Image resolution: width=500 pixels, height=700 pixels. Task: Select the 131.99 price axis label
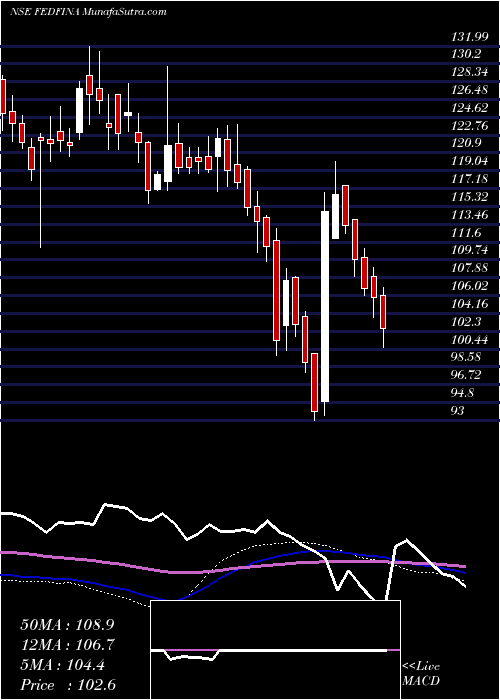tap(470, 37)
